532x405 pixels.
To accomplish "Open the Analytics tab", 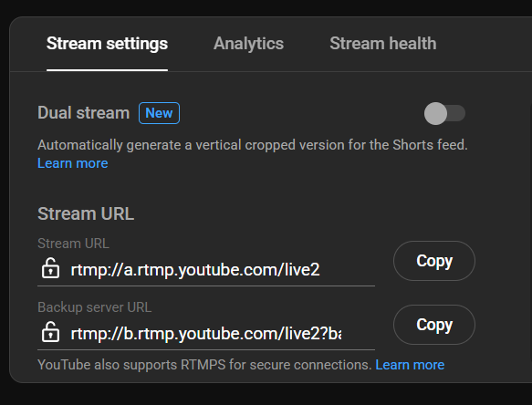I will (249, 44).
